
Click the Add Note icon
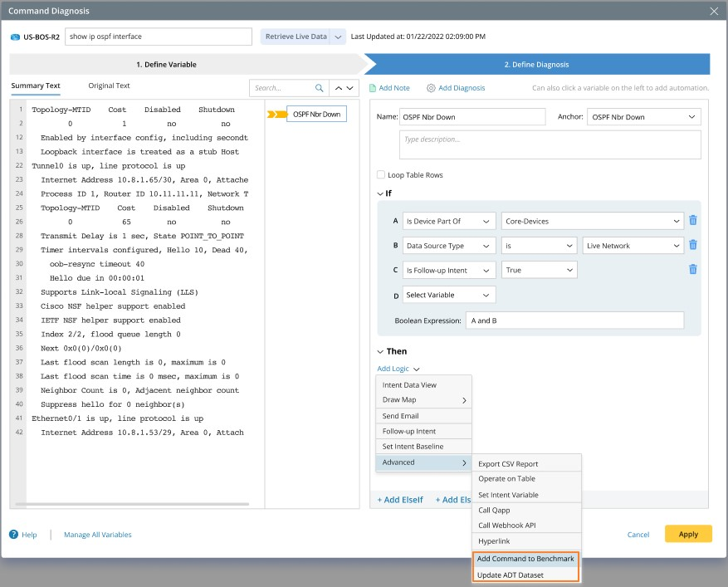[373, 88]
